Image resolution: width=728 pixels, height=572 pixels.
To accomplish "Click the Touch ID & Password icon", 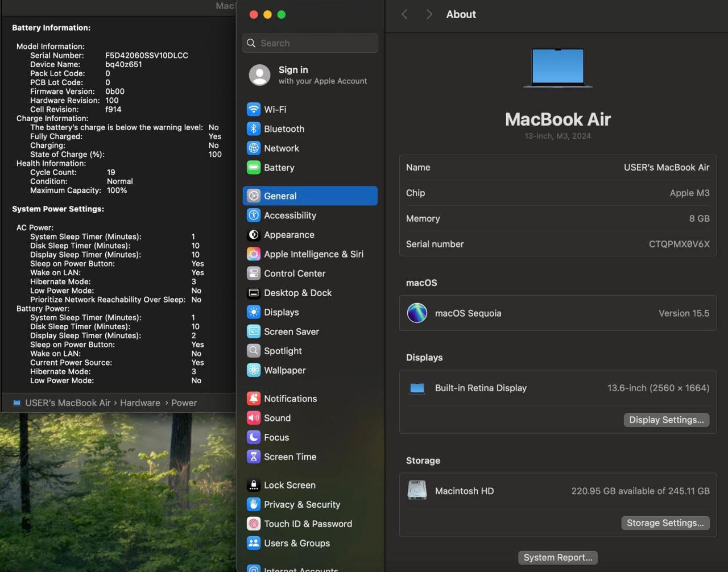I will point(254,524).
